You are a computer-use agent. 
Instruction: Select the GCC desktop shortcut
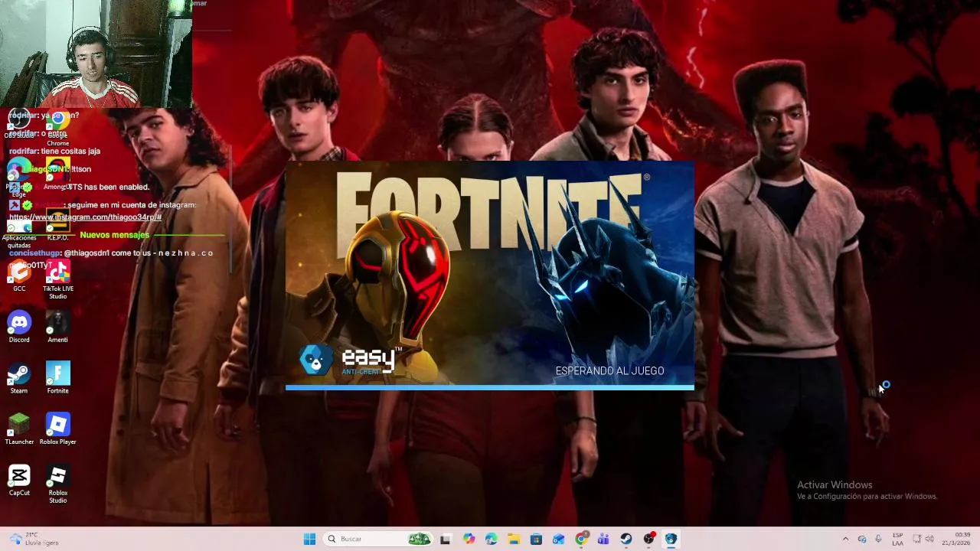pyautogui.click(x=19, y=275)
